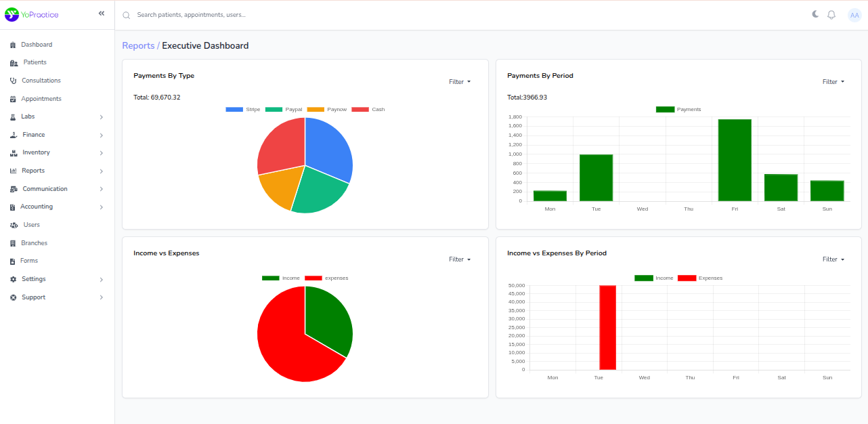Click the notifications bell icon
This screenshot has width=868, height=424.
[831, 14]
